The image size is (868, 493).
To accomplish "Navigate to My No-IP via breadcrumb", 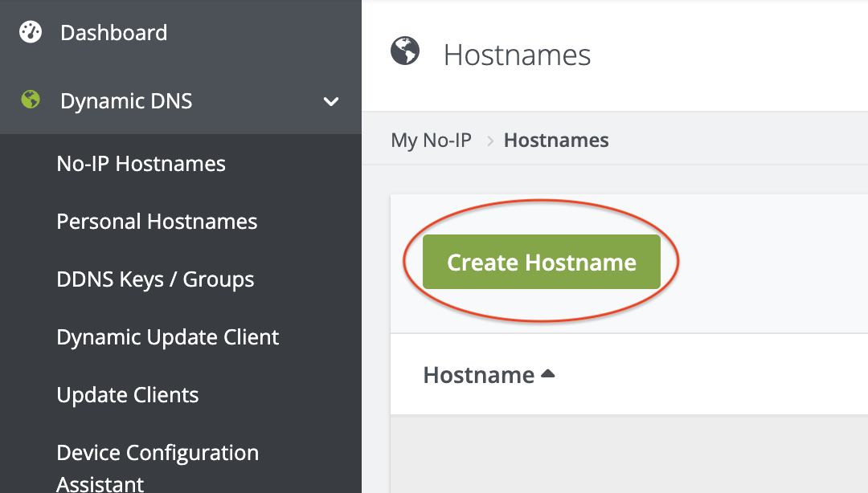I will [432, 140].
